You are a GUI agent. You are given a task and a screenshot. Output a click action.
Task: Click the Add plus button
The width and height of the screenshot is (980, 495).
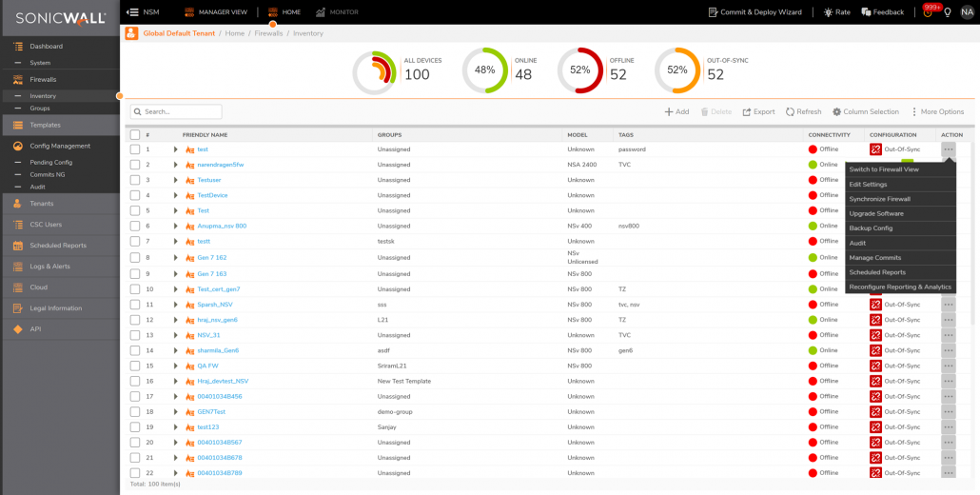pyautogui.click(x=676, y=112)
